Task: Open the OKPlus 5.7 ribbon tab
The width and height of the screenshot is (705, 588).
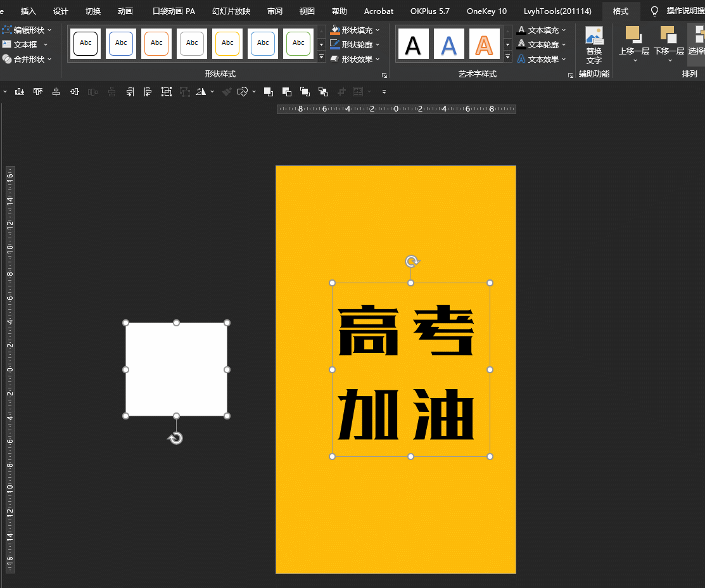Action: tap(429, 11)
